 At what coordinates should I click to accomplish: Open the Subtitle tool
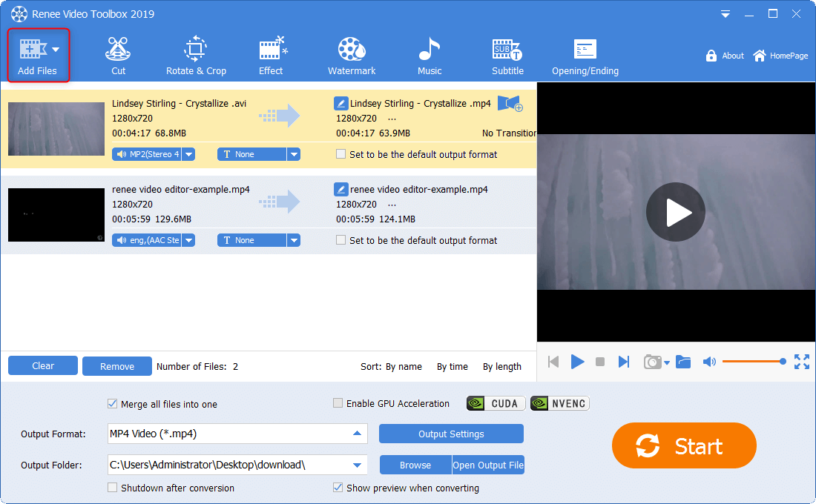pyautogui.click(x=507, y=56)
